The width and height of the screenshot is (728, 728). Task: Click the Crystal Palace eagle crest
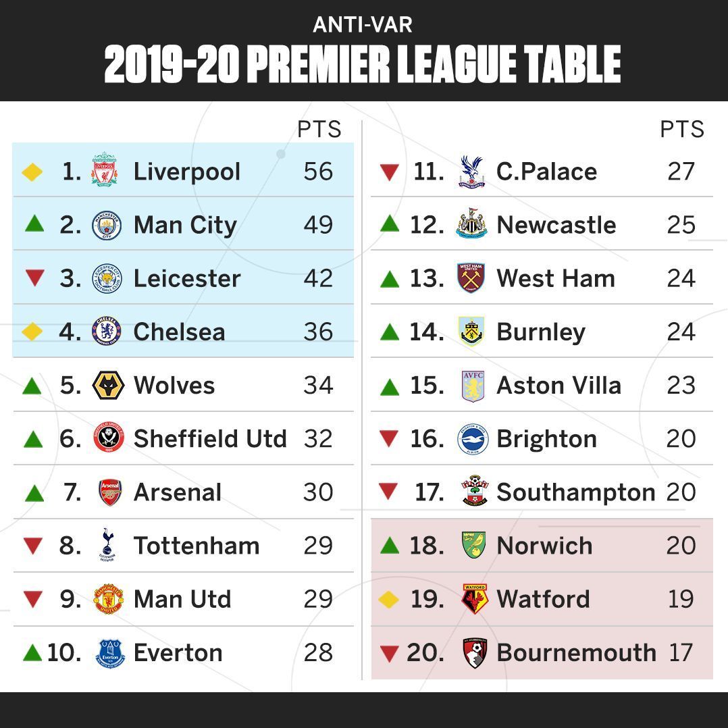click(x=471, y=171)
